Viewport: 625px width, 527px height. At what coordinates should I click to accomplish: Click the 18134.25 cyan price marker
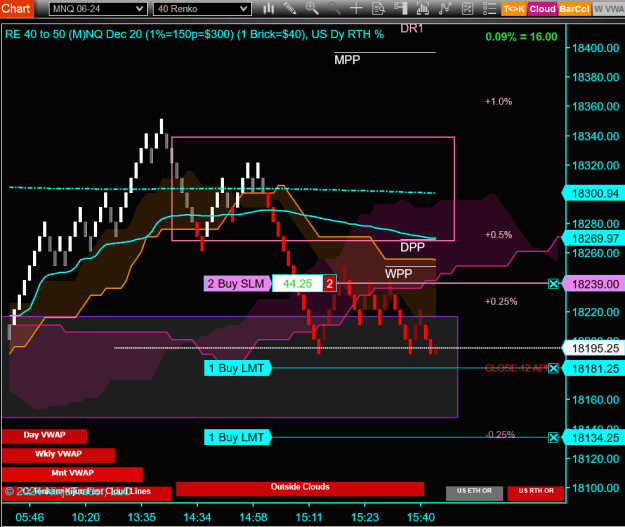(x=593, y=438)
